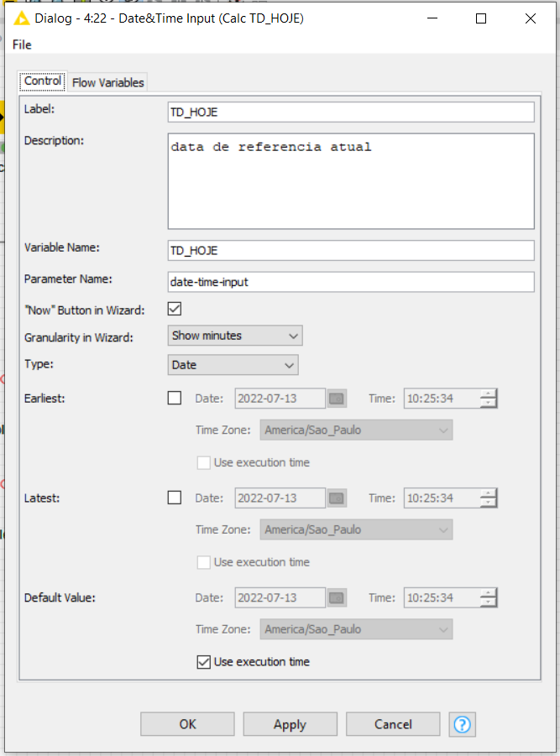Click the KNIME warning triangle title icon
This screenshot has width=560, height=756.
coord(21,18)
